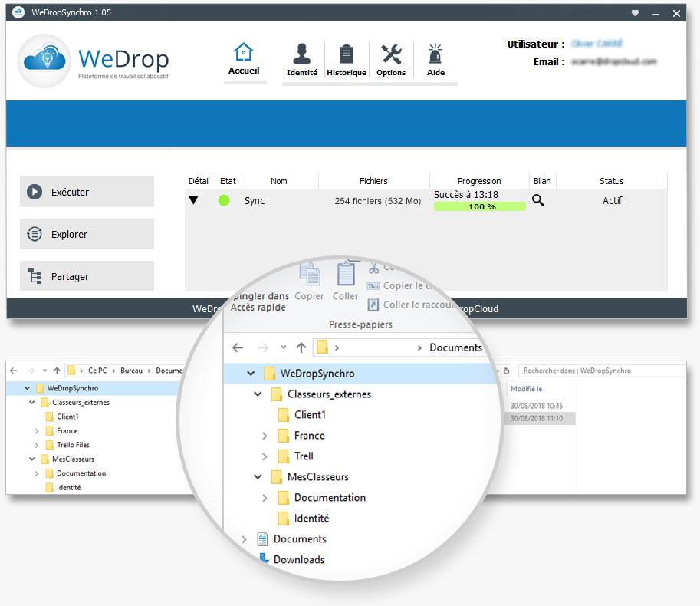This screenshot has width=700, height=606.
Task: Click the green Etat status indicator
Action: click(x=224, y=200)
